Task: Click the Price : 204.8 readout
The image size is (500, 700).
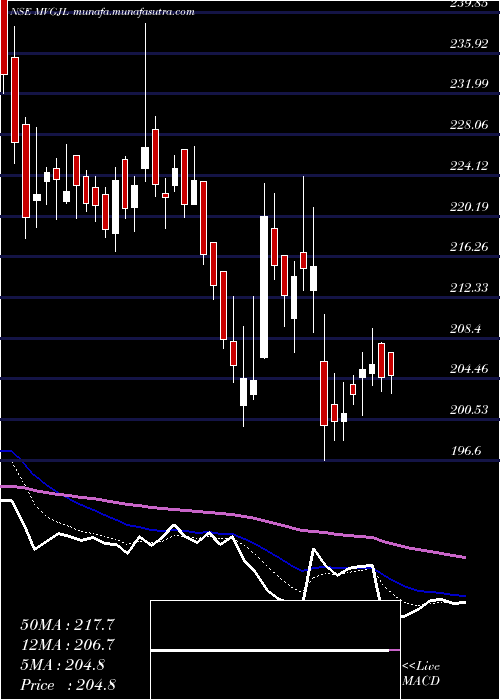Action: (68, 685)
